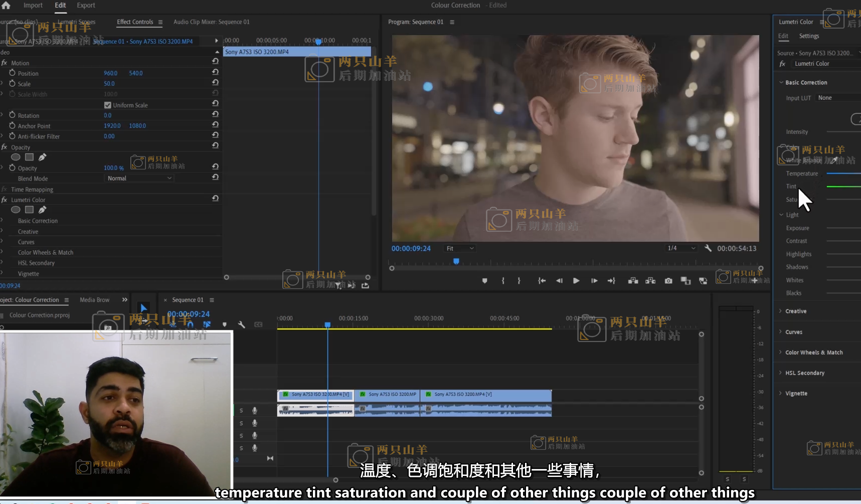Uncheck the Uniform Scale checkbox
Screen dimensions: 861x504
pyautogui.click(x=107, y=105)
